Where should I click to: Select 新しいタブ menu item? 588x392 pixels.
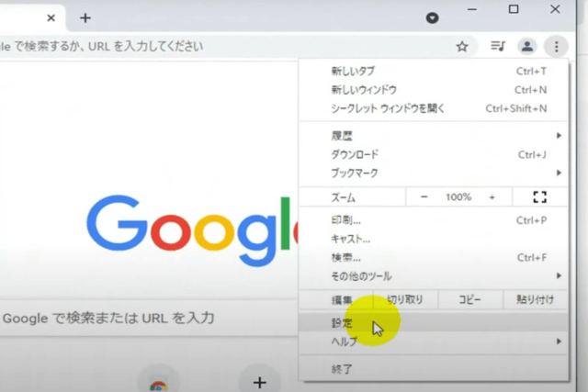[x=434, y=72]
